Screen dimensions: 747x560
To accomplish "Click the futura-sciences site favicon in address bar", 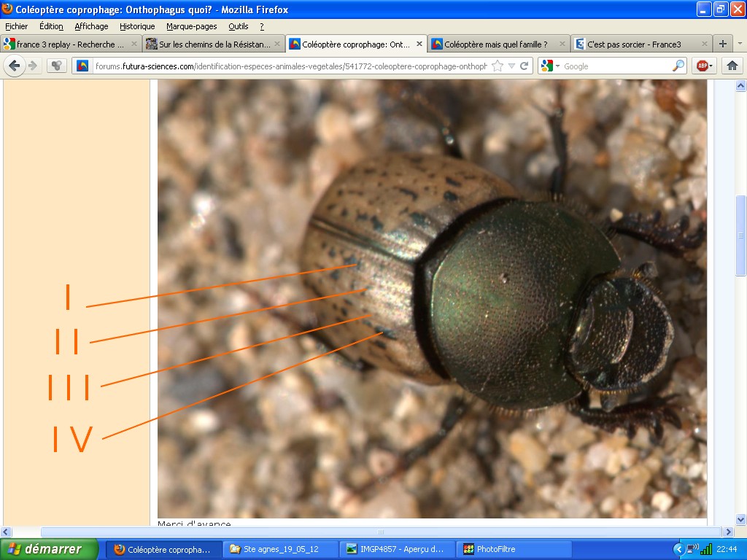I will (x=82, y=66).
